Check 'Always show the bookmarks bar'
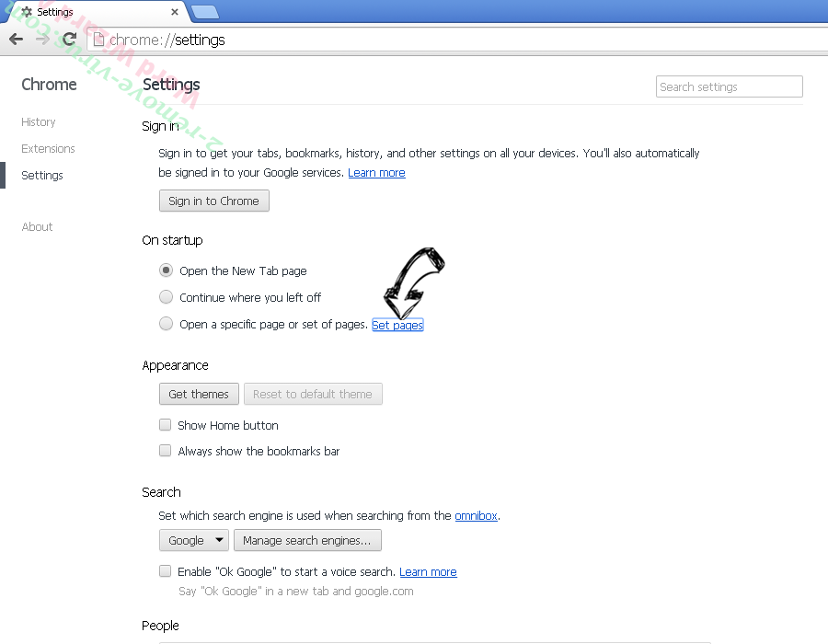This screenshot has width=828, height=644. pyautogui.click(x=166, y=450)
